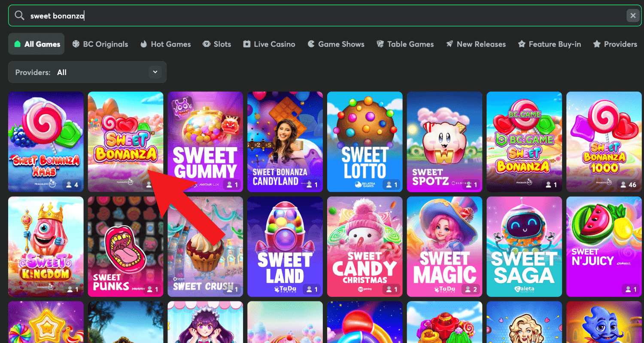Select the Game Shows tab
Image resolution: width=644 pixels, height=343 pixels.
336,44
